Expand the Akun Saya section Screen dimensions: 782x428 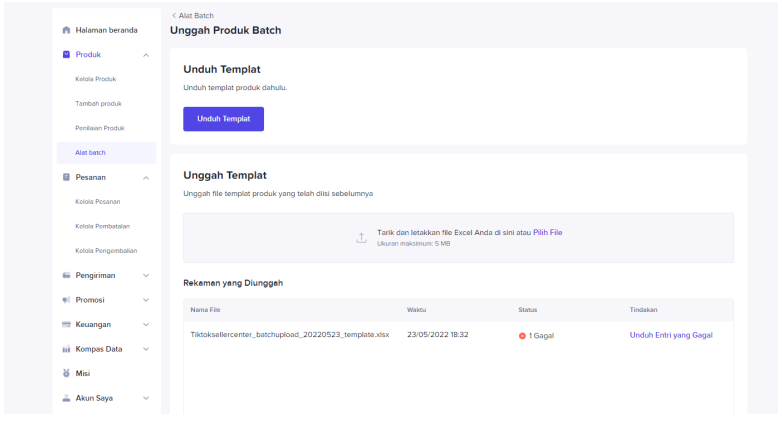point(146,398)
